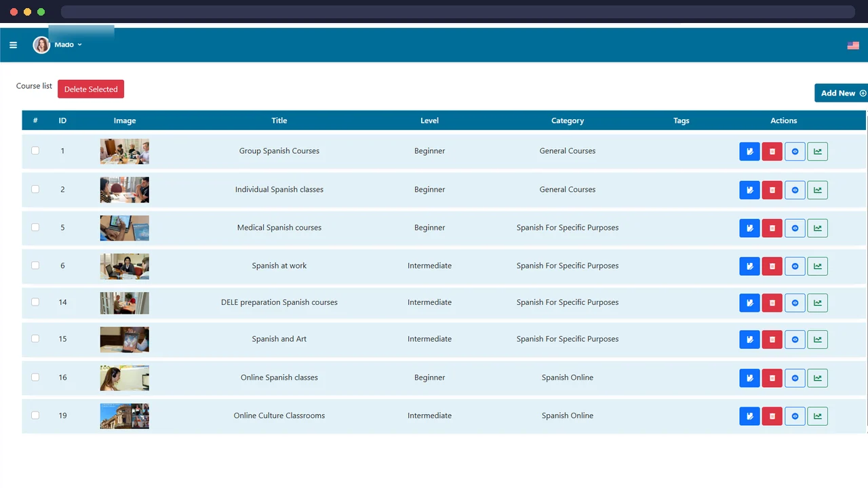Edit the Spanish at work course

[x=749, y=266]
